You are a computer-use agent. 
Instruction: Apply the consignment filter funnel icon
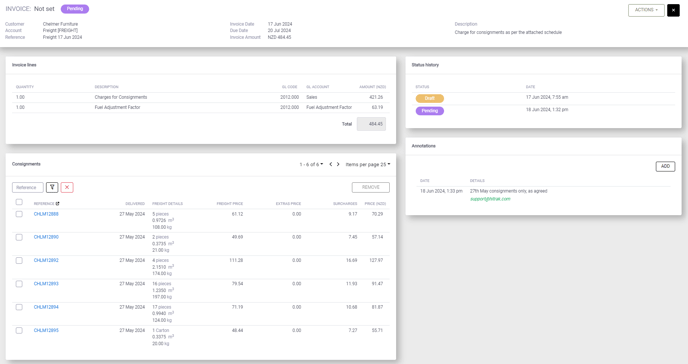click(x=52, y=188)
